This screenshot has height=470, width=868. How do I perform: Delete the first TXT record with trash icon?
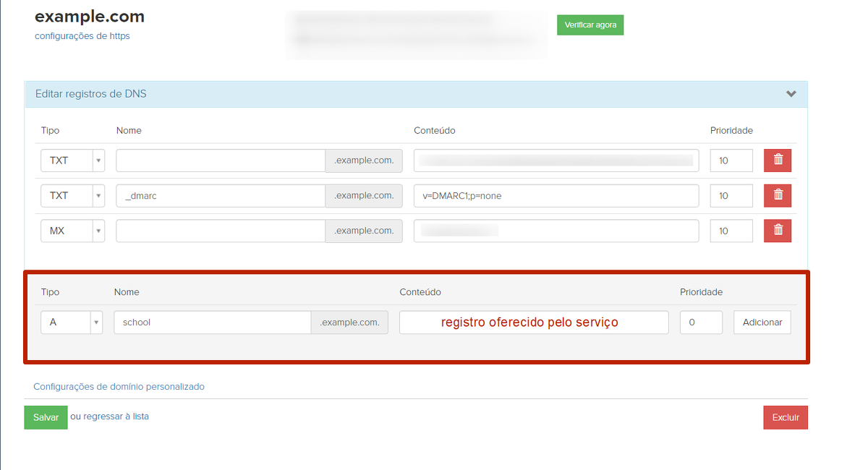(778, 161)
